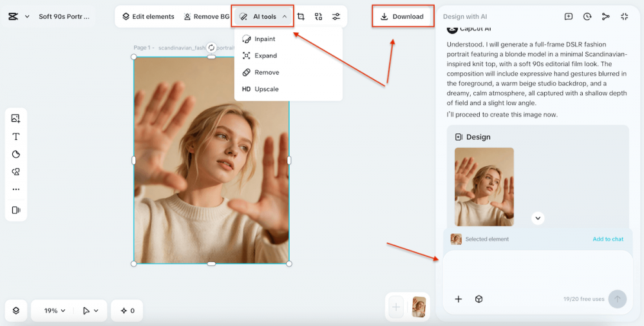Image resolution: width=644 pixels, height=326 pixels.
Task: Start a new AI chat
Action: pyautogui.click(x=569, y=17)
